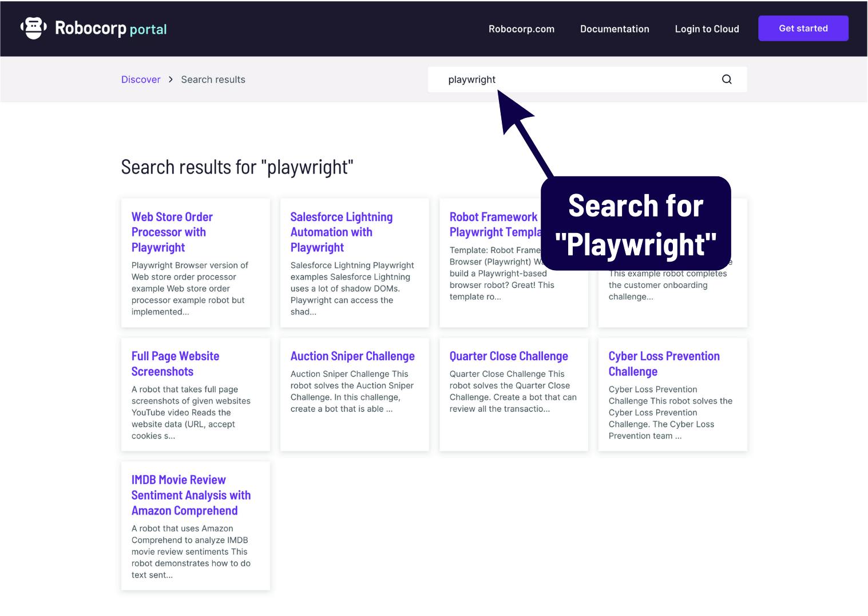Click 'the customer onboarding challenge...' text
Image resolution: width=868 pixels, height=616 pixels.
658,291
